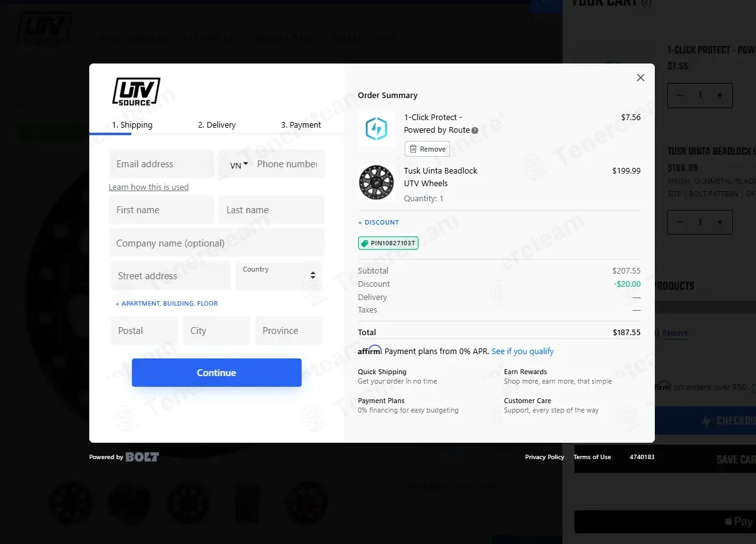Switch to the 2. Delivery tab
756x544 pixels.
point(217,125)
